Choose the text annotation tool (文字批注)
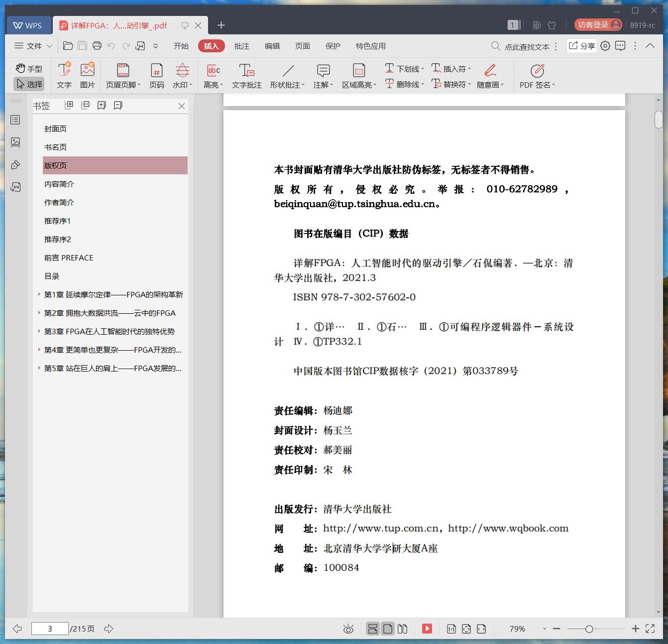Image resolution: width=668 pixels, height=644 pixels. tap(247, 76)
